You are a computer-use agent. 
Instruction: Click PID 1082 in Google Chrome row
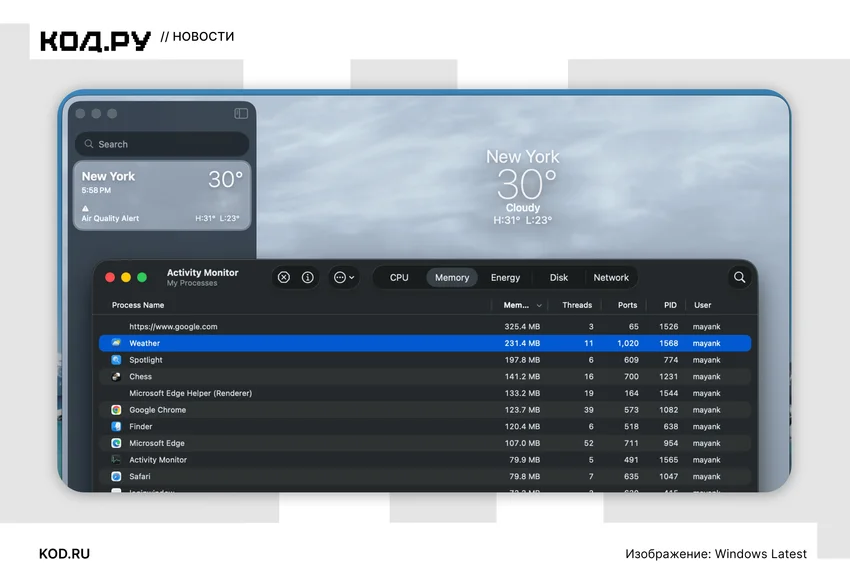[x=668, y=410]
